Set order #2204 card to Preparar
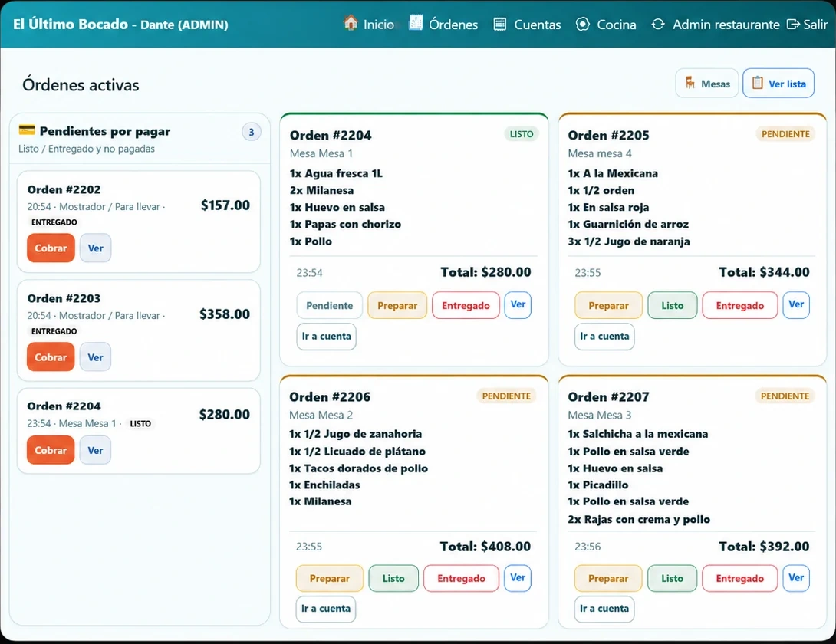This screenshot has width=836, height=644. (397, 305)
